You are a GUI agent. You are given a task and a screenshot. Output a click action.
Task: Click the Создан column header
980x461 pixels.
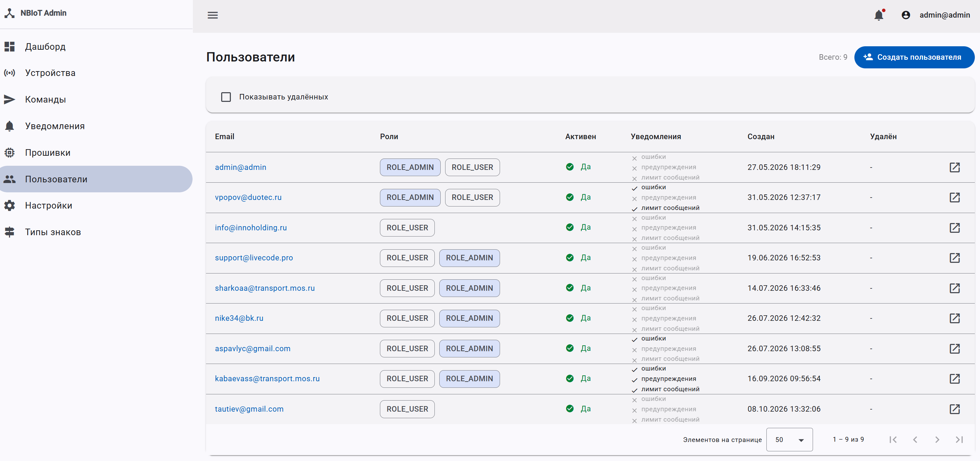coord(761,137)
